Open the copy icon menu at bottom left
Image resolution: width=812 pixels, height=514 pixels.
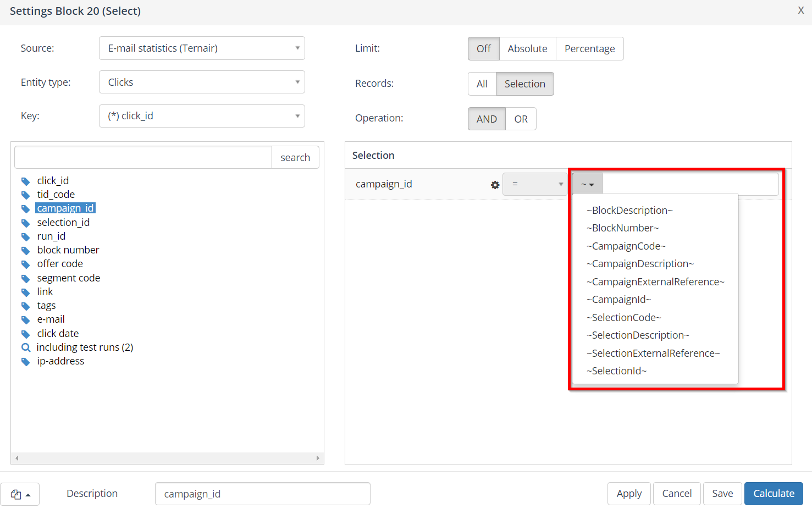point(20,494)
